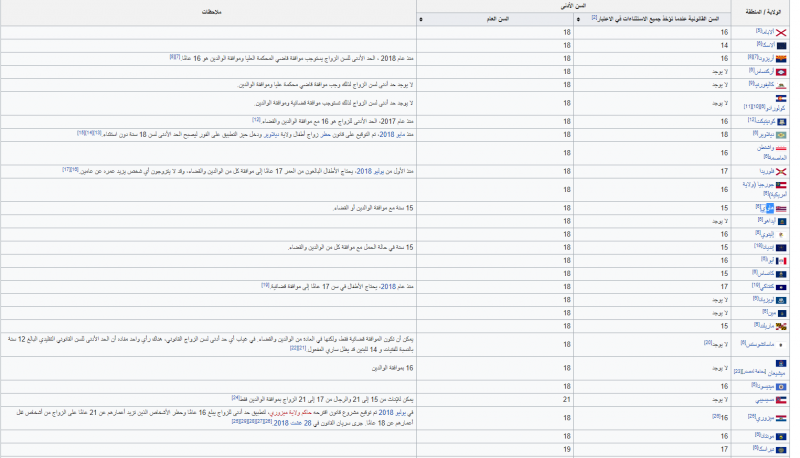Click exception age 14 in Alaska row
The image size is (800, 458).
(x=724, y=45)
